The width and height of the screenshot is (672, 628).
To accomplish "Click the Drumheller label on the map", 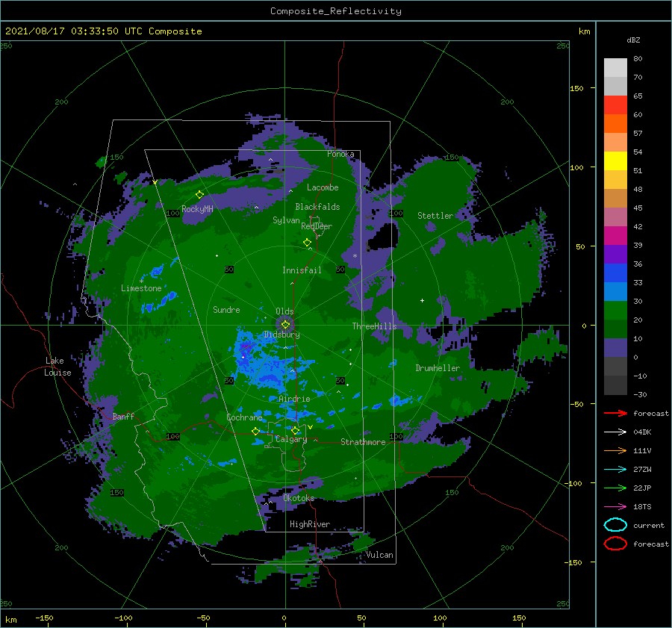I will pyautogui.click(x=438, y=368).
